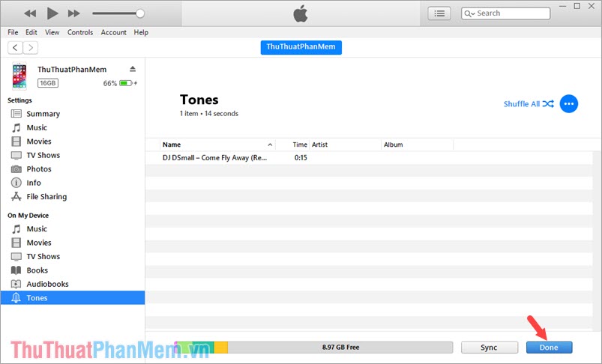Sort by the Album column header
Image resolution: width=602 pixels, height=364 pixels.
click(x=418, y=145)
